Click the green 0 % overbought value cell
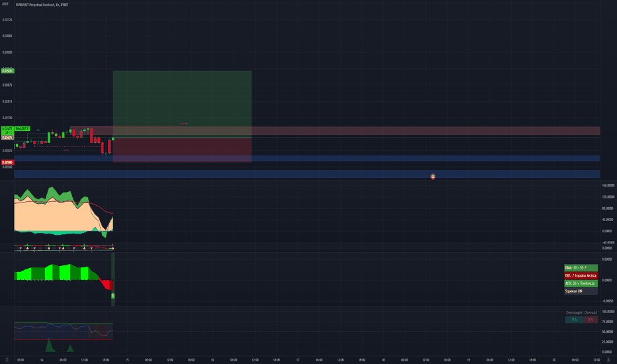Viewport: 617px width, 364px height. [574, 320]
